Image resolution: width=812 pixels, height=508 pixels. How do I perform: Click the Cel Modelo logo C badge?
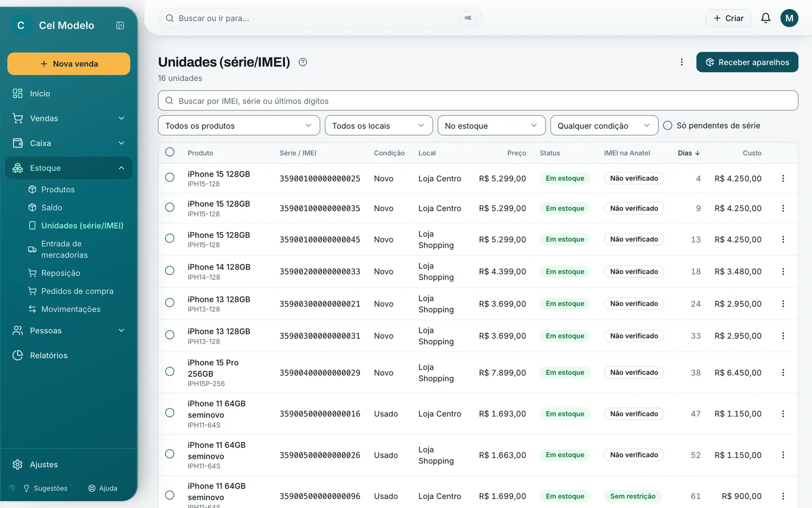point(21,25)
